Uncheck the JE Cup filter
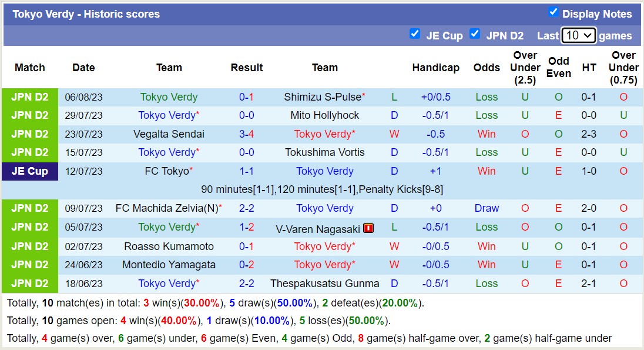 [415, 34]
